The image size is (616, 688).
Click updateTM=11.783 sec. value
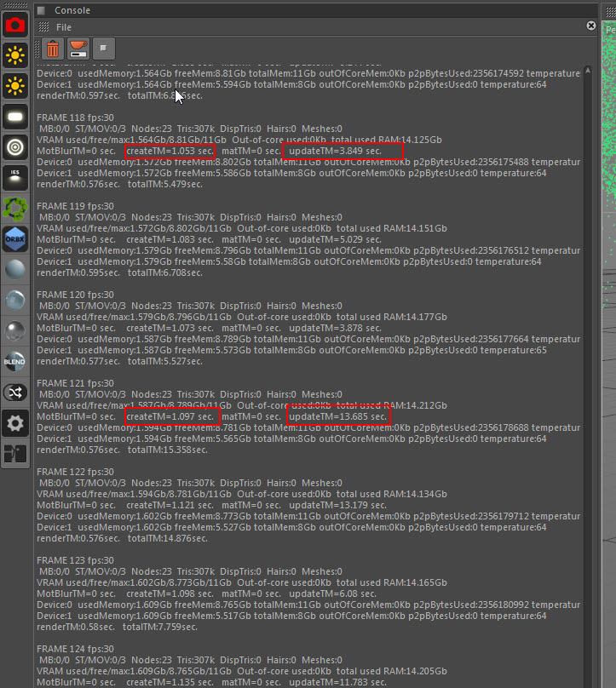click(x=337, y=683)
